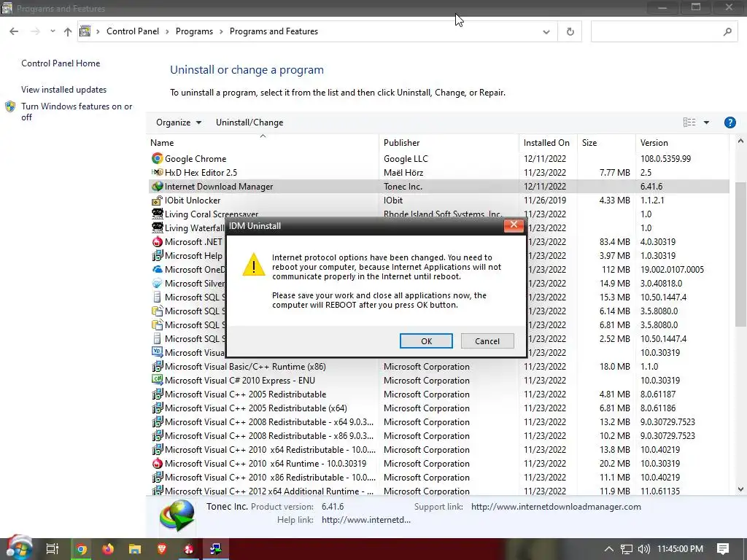
Task: Select Programs in the breadcrumb
Action: coord(194,31)
